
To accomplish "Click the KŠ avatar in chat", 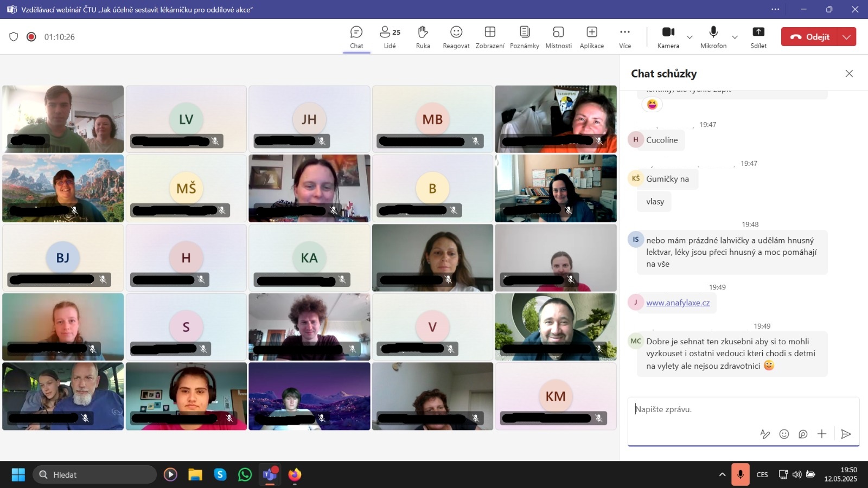I will 636,178.
